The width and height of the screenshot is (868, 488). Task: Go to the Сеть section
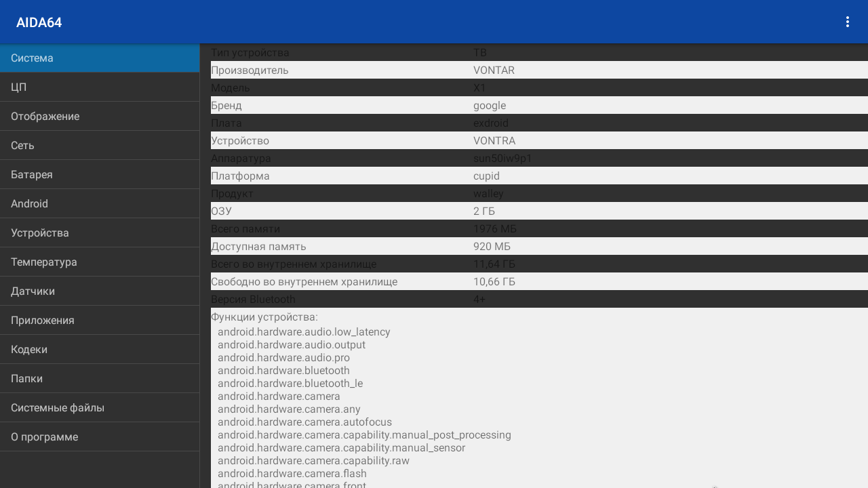coord(100,146)
